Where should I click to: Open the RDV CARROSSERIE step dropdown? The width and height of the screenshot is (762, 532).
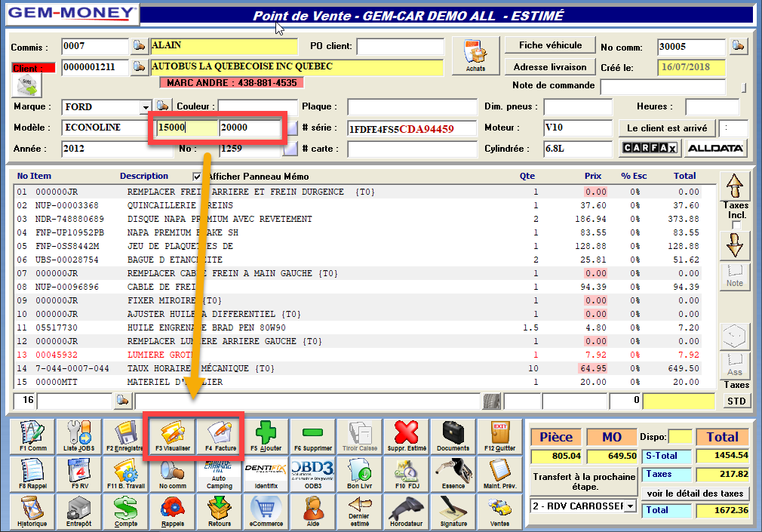click(630, 506)
